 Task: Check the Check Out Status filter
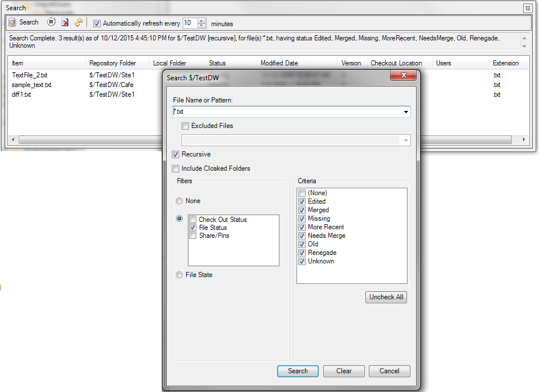click(193, 220)
